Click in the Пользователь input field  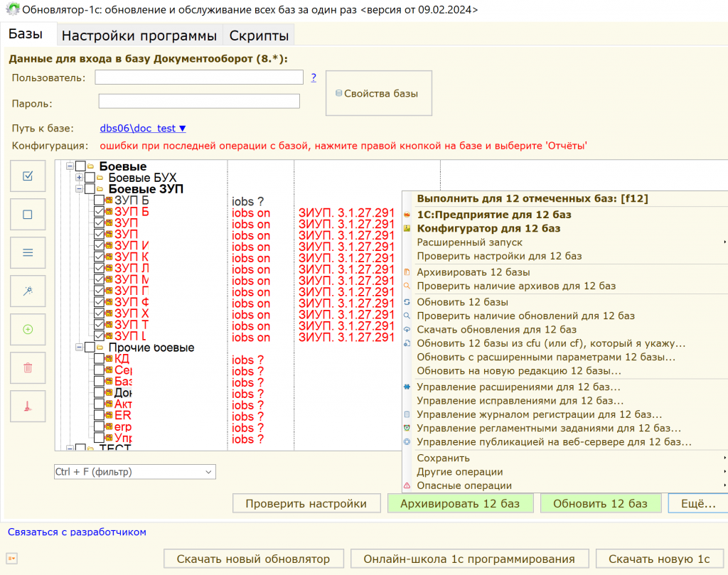pos(199,77)
